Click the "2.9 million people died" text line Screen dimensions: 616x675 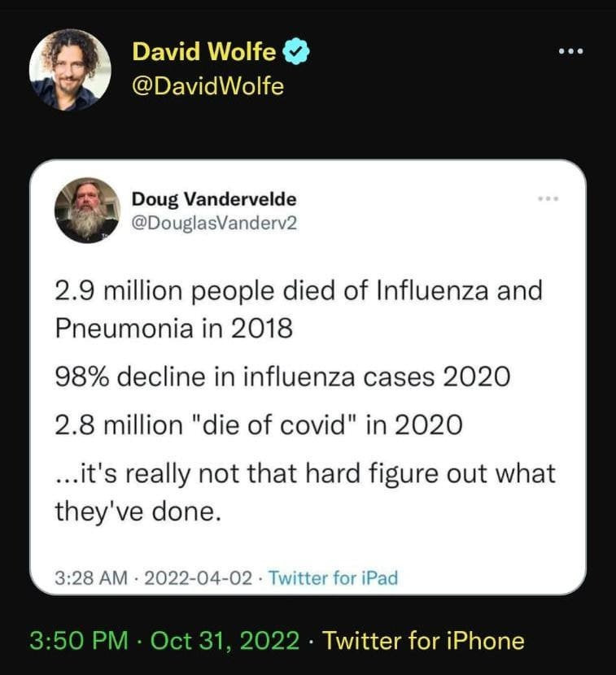[x=298, y=291]
